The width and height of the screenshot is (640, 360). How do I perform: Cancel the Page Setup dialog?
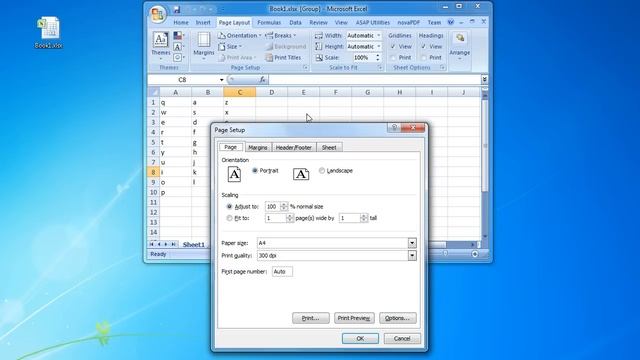pos(402,338)
